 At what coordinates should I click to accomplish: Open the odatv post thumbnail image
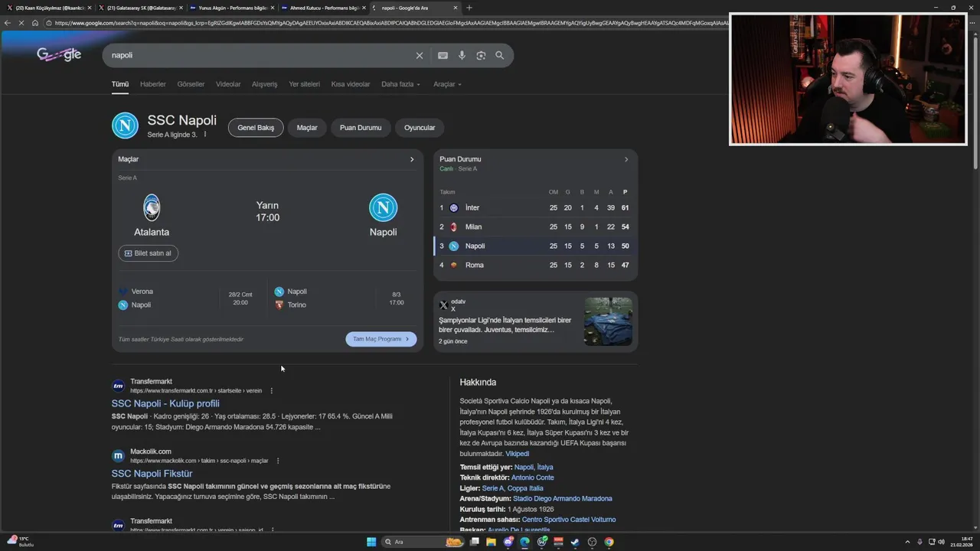point(608,321)
